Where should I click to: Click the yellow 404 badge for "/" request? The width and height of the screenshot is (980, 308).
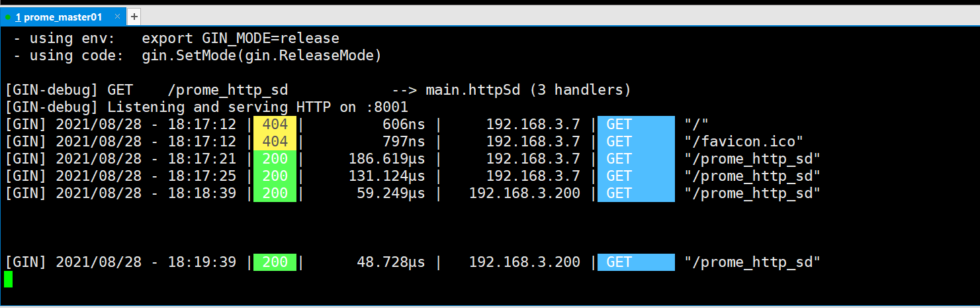tap(275, 124)
